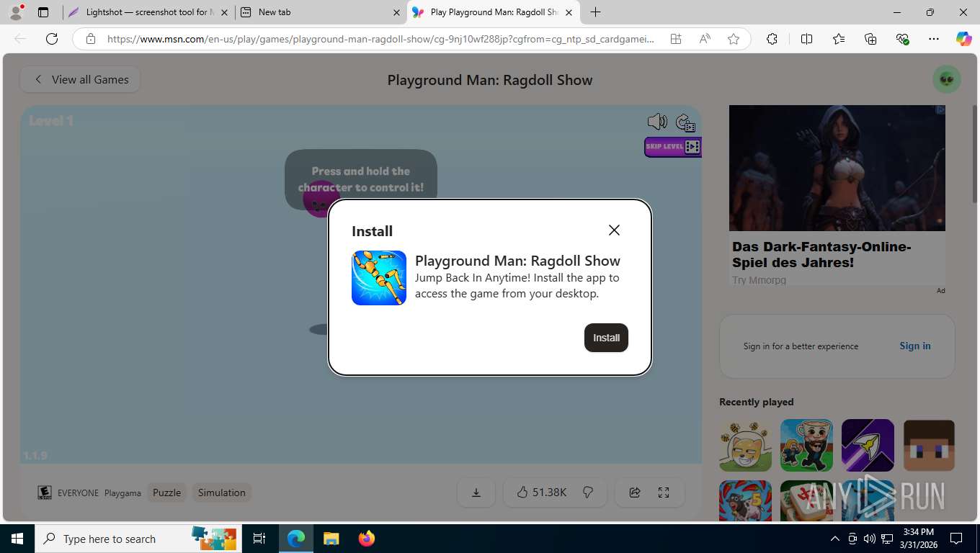Open the Minecraft-style face game thumbnail
The width and height of the screenshot is (980, 553).
coord(929,446)
